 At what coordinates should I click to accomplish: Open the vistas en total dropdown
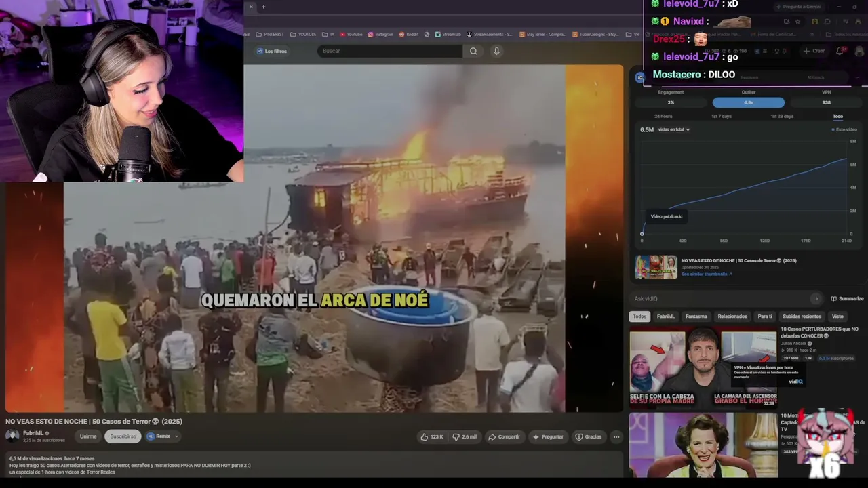(673, 129)
